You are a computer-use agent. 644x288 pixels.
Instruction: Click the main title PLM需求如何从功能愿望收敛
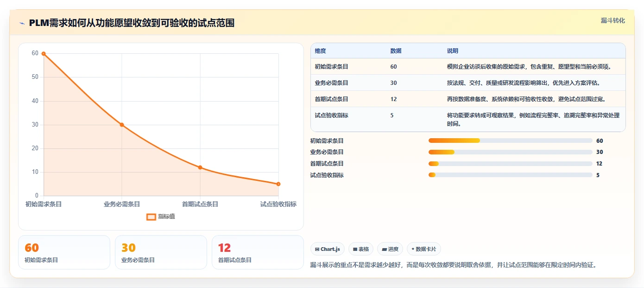pos(132,23)
